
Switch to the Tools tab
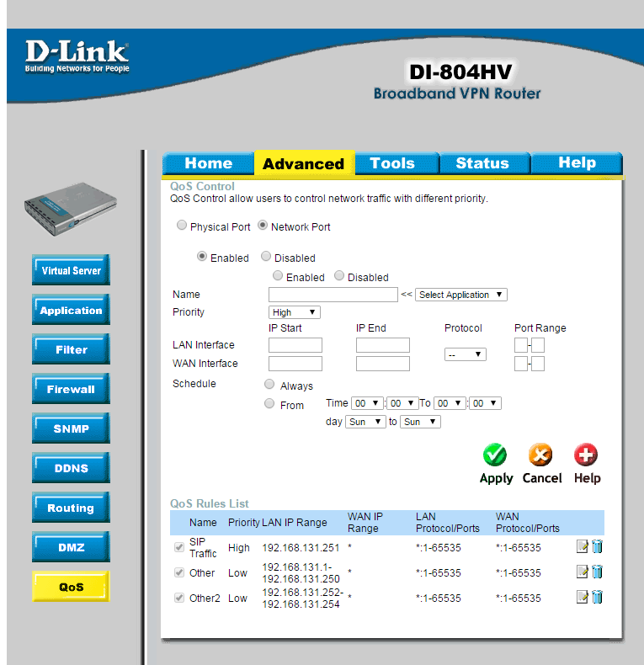pyautogui.click(x=392, y=163)
